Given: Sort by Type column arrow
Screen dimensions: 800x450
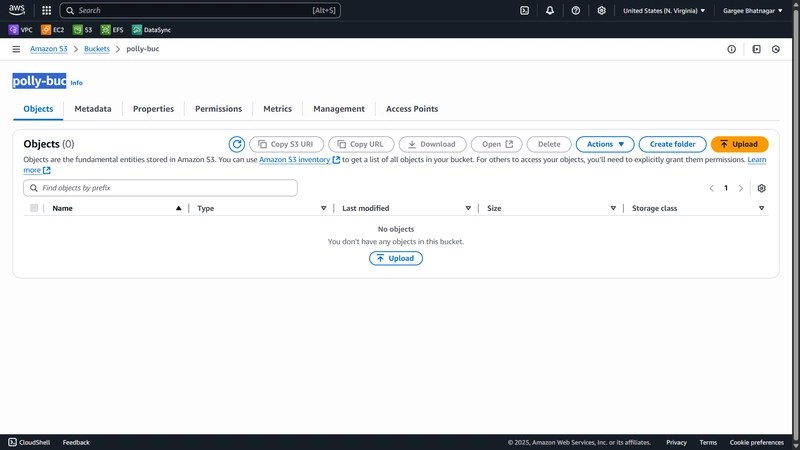Looking at the screenshot, I should [323, 208].
